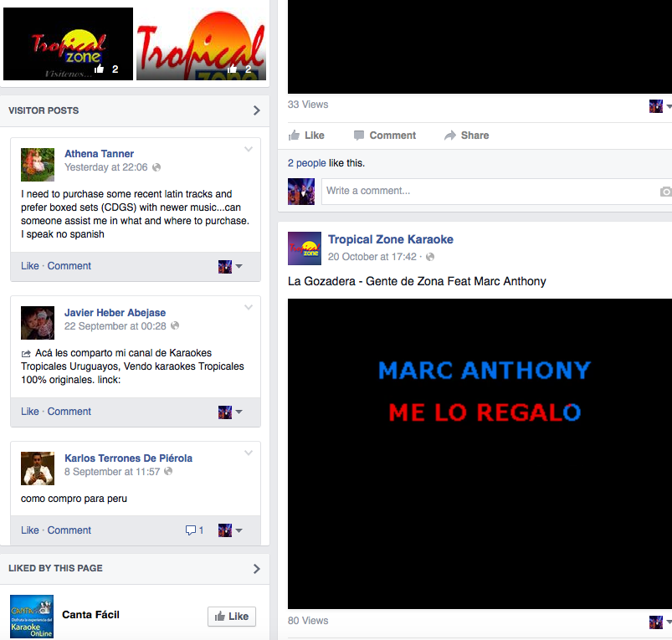Expand the Liked By This Page section
The width and height of the screenshot is (672, 640).
(256, 569)
